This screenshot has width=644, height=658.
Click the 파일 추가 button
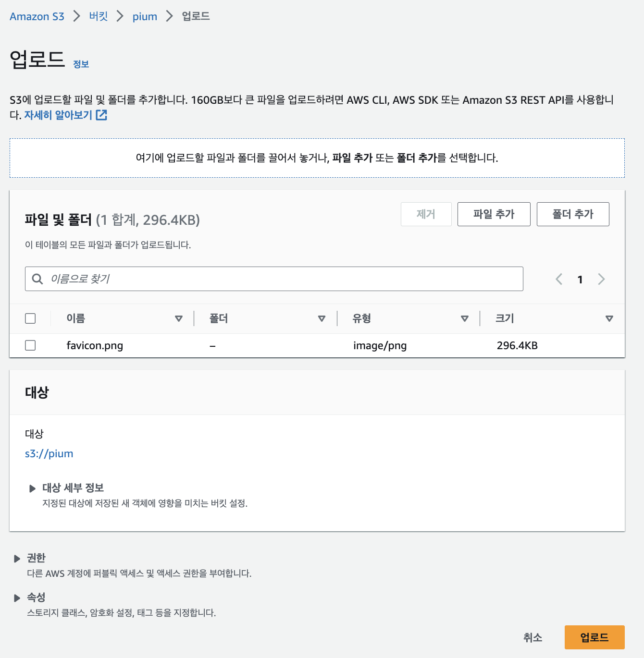click(x=494, y=214)
